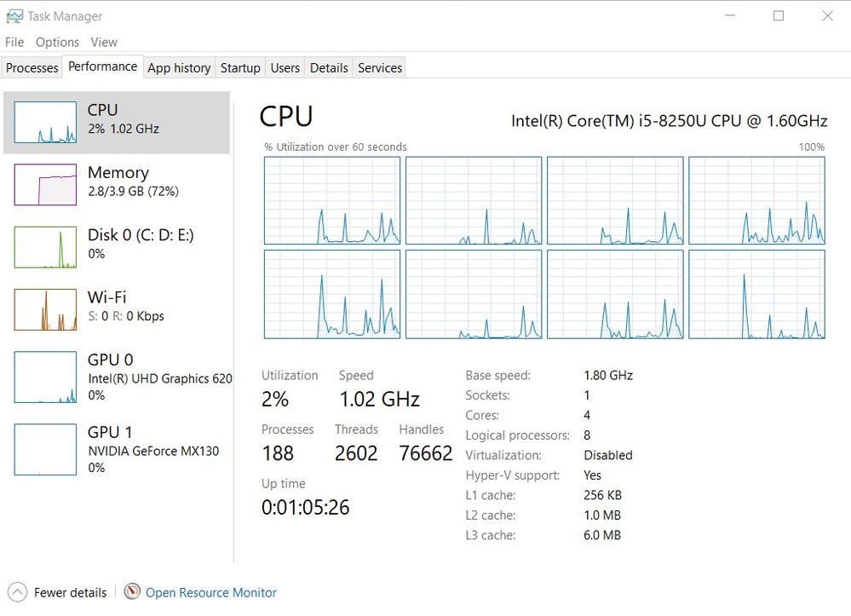
Task: Switch to the Users tab
Action: pyautogui.click(x=285, y=68)
